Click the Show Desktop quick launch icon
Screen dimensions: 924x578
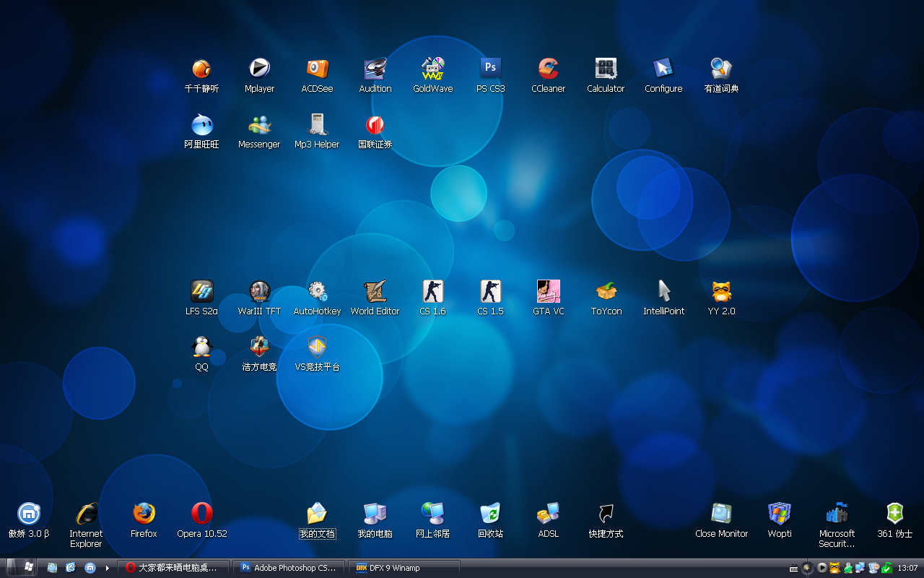[x=52, y=568]
